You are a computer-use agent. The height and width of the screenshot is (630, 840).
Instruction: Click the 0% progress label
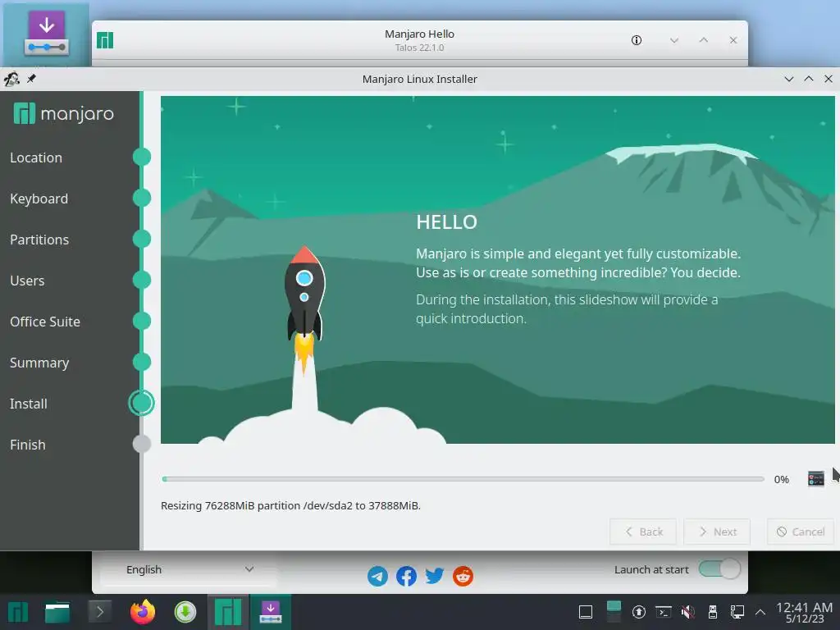pyautogui.click(x=782, y=479)
